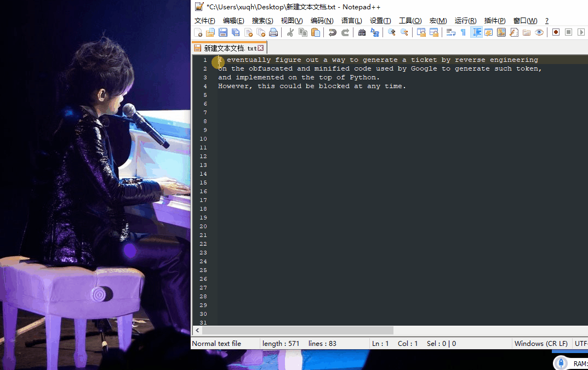The height and width of the screenshot is (370, 588).
Task: Close the 新建文本文档.txt tab with its X
Action: tap(261, 48)
